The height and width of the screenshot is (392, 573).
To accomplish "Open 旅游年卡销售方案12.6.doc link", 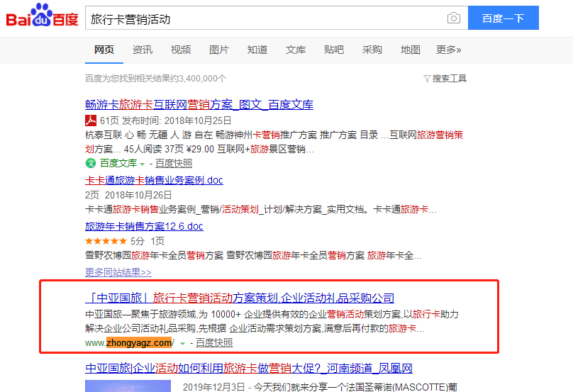I will pos(144,227).
